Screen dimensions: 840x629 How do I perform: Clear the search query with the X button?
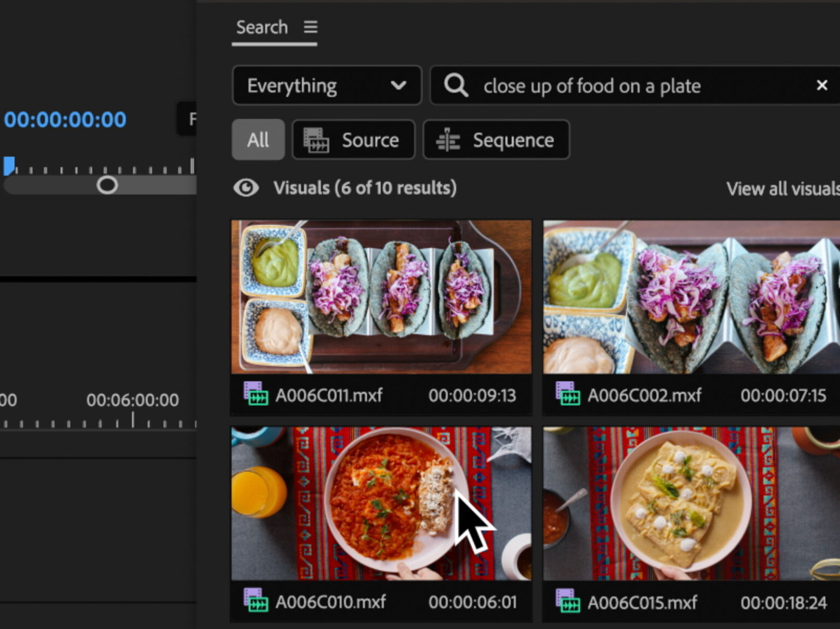click(822, 85)
